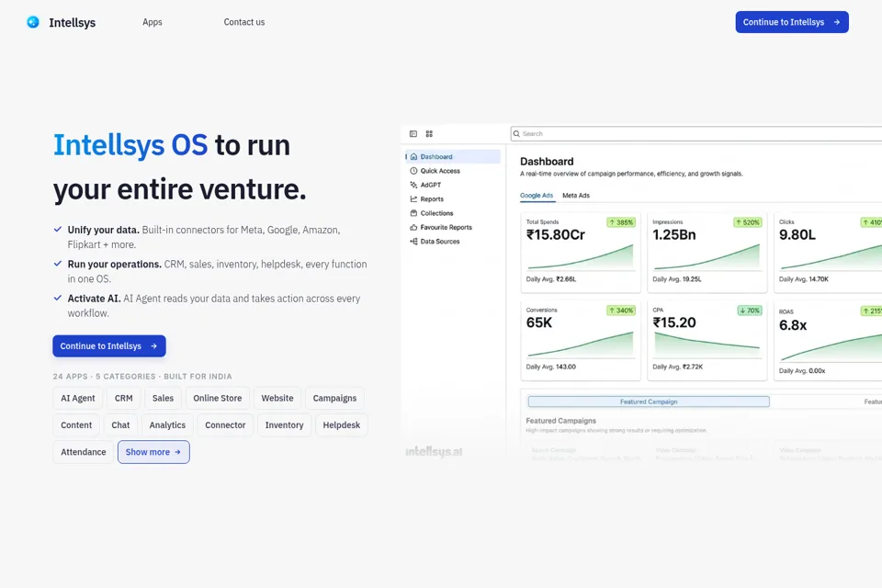Screen dimensions: 882x588
Task: Open Collections in the sidebar
Action: [436, 213]
